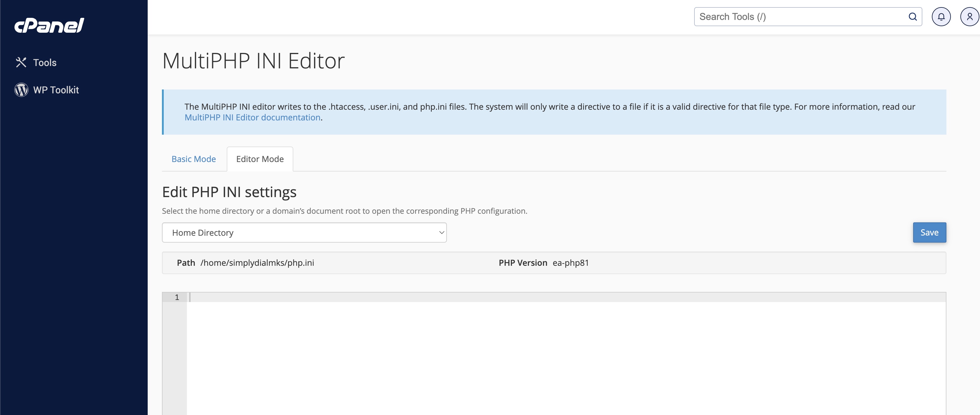Image resolution: width=980 pixels, height=415 pixels.
Task: Click the Save button
Action: 929,233
